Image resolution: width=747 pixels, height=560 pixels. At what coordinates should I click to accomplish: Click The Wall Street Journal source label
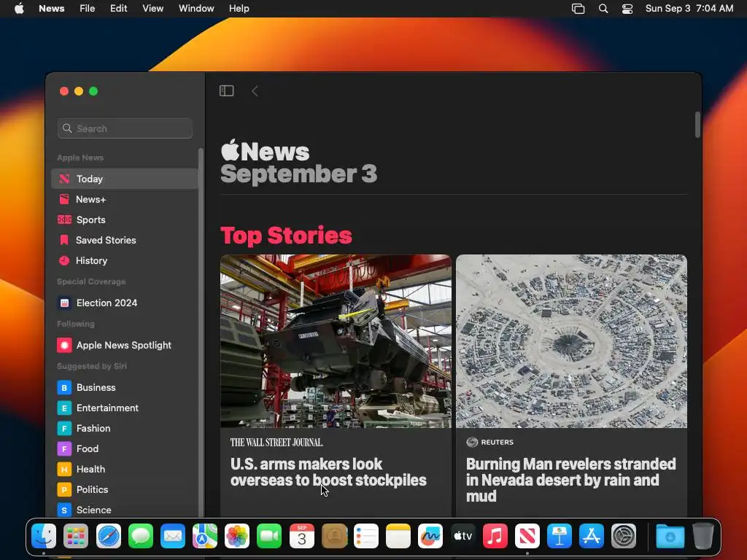[276, 443]
